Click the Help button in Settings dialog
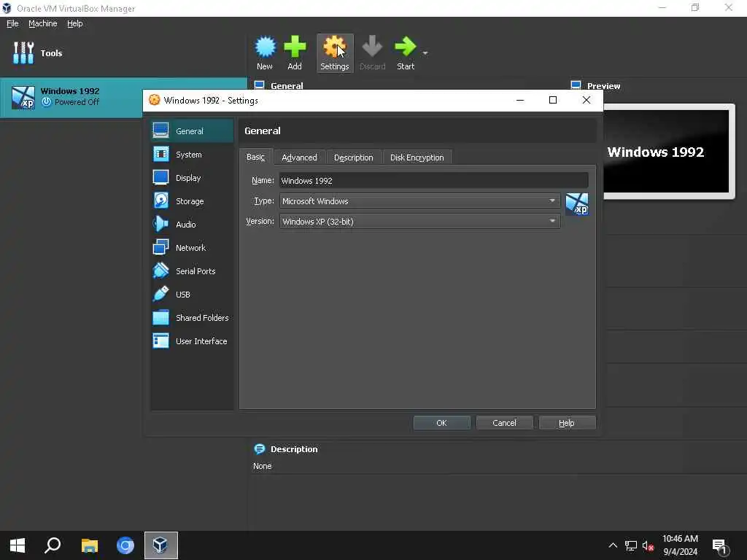747x560 pixels. pyautogui.click(x=567, y=423)
